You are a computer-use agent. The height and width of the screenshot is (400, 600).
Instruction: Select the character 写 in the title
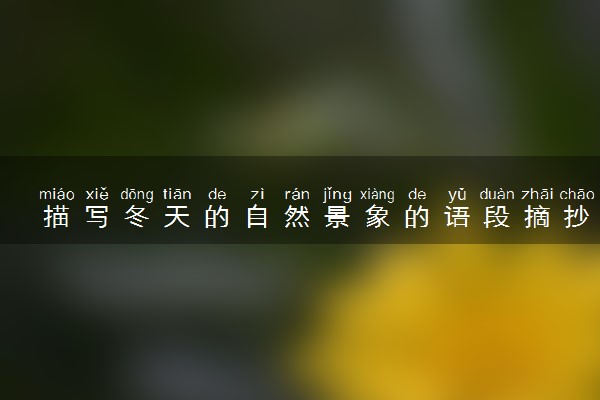pos(97,217)
